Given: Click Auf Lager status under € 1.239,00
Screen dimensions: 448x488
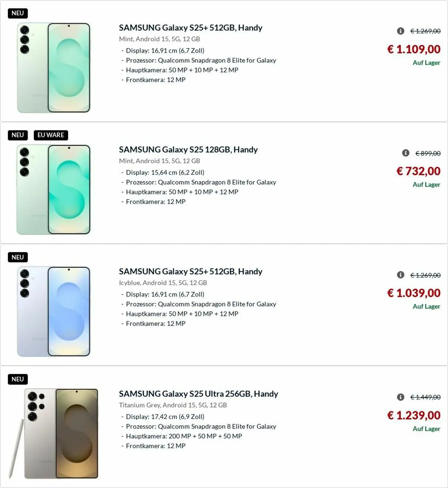Looking at the screenshot, I should point(426,429).
